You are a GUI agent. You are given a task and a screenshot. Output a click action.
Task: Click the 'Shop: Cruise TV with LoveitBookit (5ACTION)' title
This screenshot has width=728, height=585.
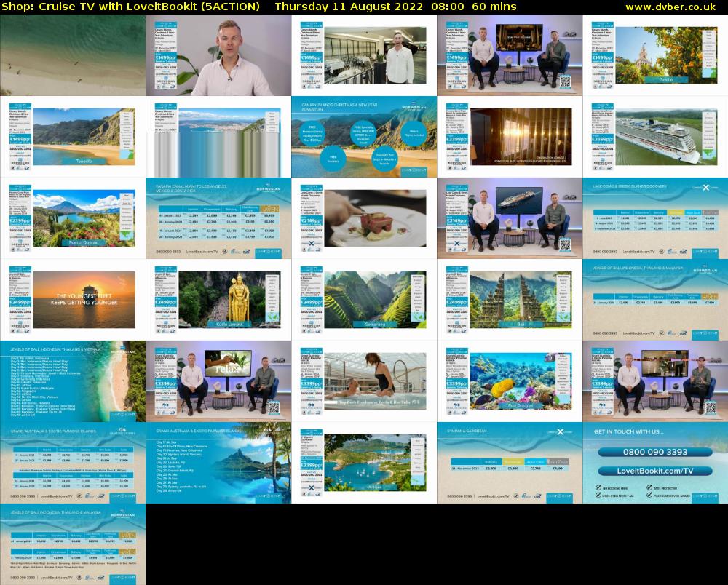coord(131,7)
